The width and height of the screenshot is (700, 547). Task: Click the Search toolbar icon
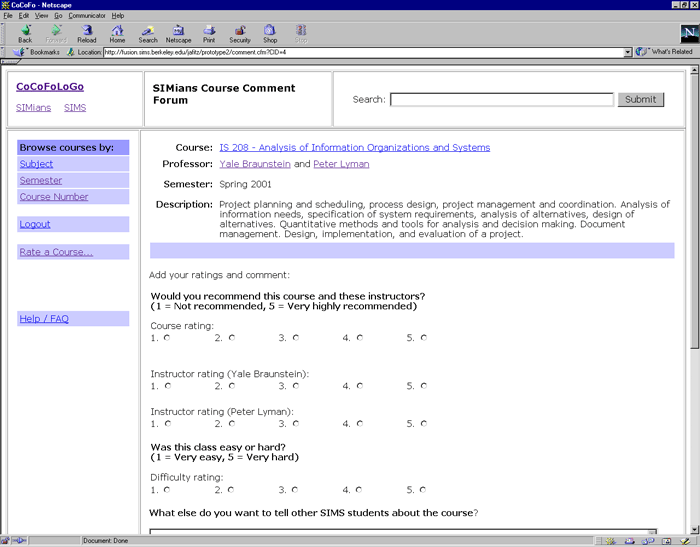[x=148, y=33]
